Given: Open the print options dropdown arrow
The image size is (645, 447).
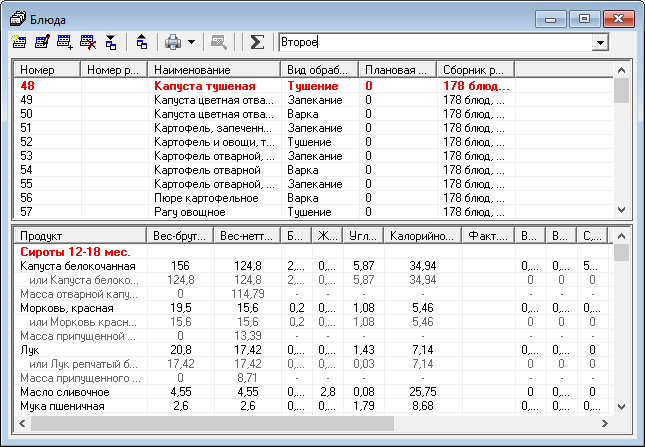Looking at the screenshot, I should pyautogui.click(x=191, y=42).
